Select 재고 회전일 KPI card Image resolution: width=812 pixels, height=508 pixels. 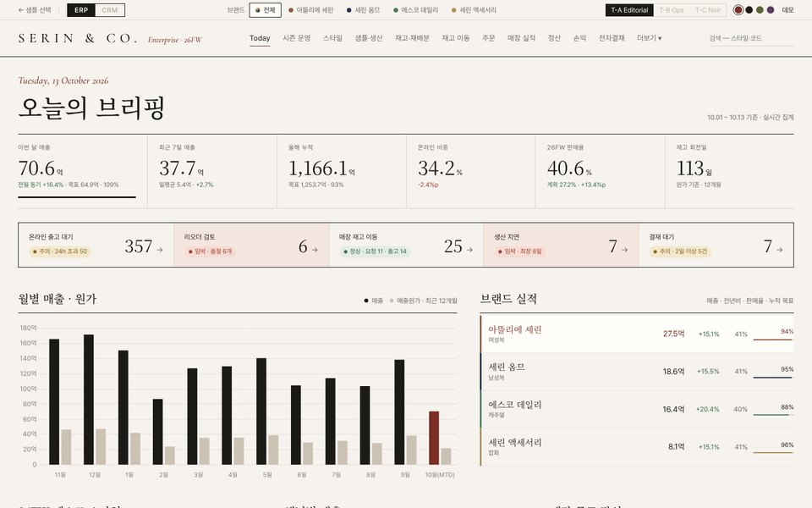click(x=730, y=172)
